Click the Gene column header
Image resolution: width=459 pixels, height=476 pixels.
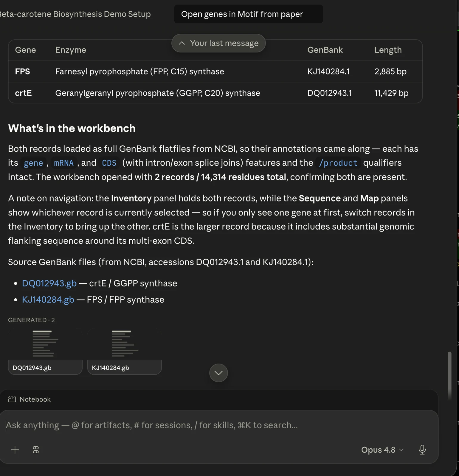click(25, 50)
